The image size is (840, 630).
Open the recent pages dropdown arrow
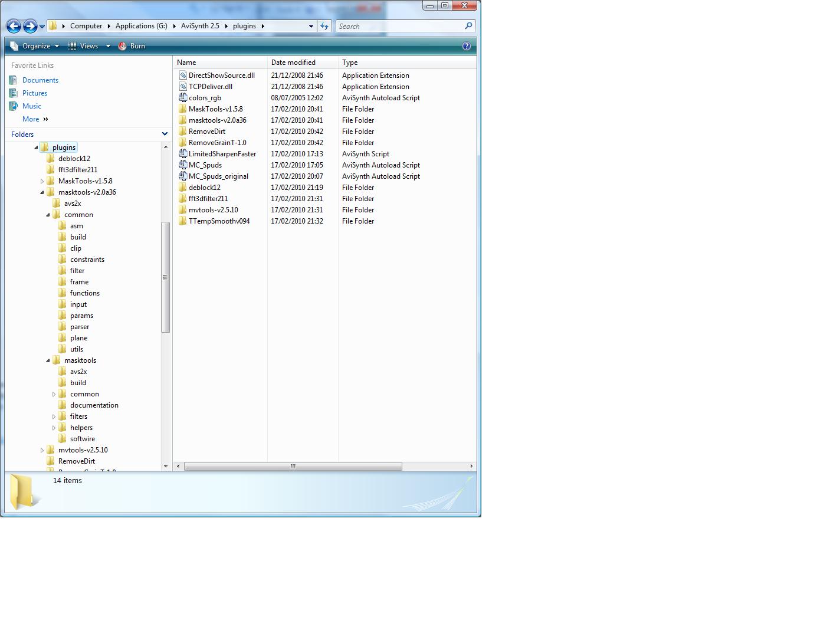(42, 27)
